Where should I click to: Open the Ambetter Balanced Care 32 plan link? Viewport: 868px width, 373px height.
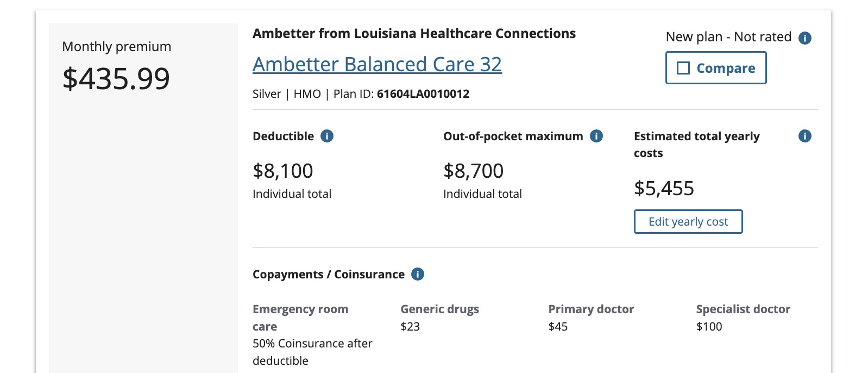point(377,64)
